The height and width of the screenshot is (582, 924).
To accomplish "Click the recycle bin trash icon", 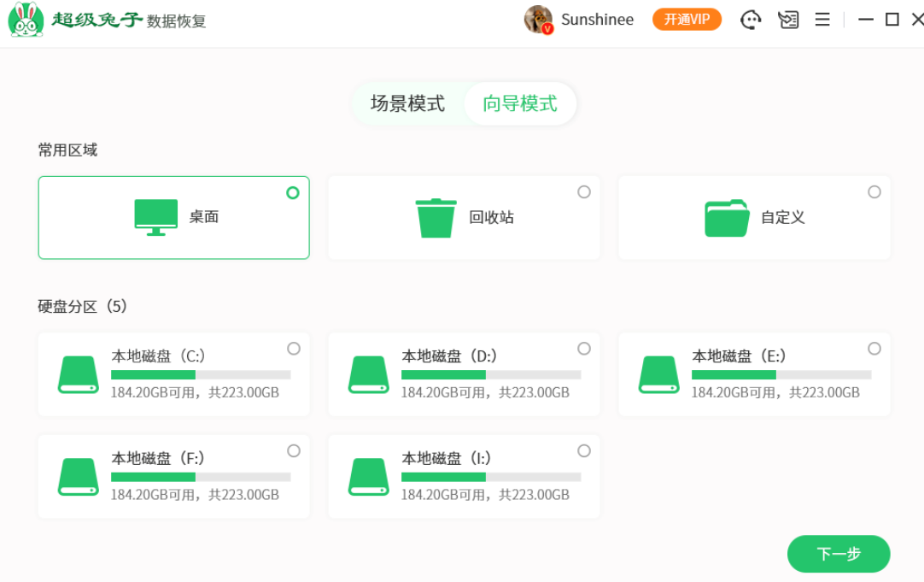I will point(436,217).
